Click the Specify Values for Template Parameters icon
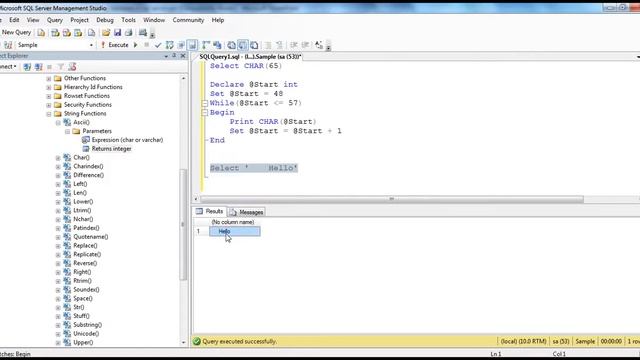This screenshot has width=640, height=360. (x=319, y=45)
